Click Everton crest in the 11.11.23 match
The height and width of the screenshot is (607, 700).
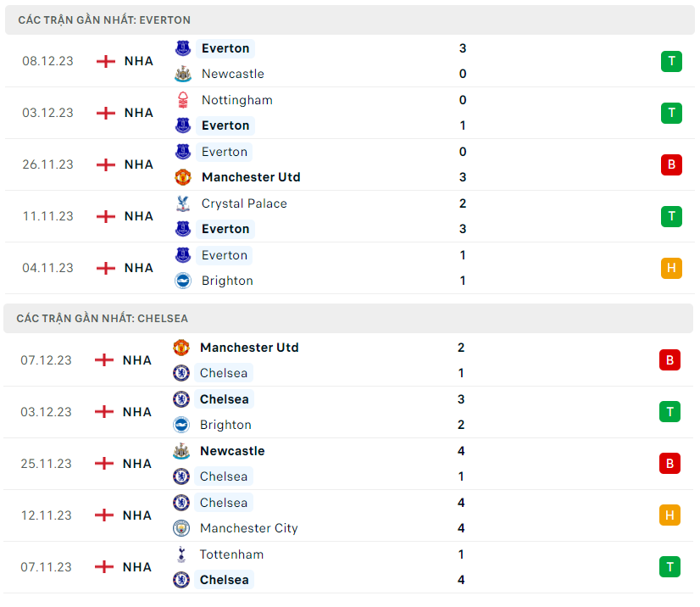click(x=182, y=229)
